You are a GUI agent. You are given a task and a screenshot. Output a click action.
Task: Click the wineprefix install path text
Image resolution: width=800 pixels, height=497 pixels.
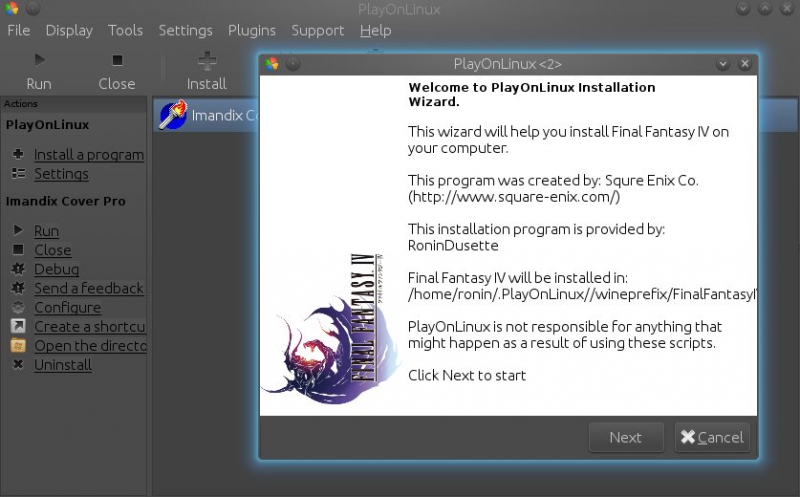(582, 294)
